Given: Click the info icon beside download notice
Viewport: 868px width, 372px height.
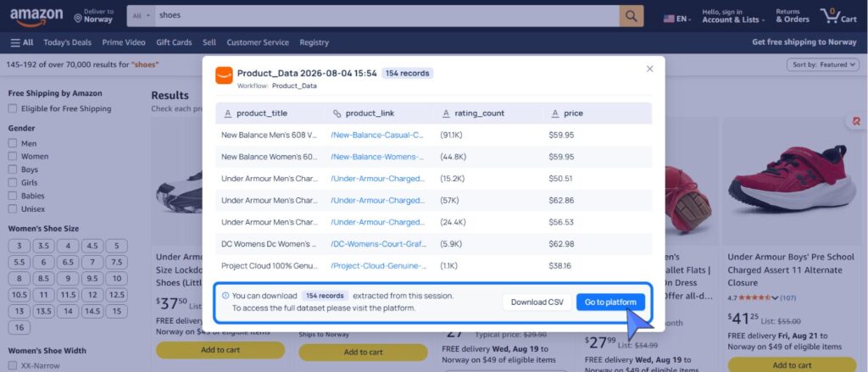Looking at the screenshot, I should coord(225,296).
